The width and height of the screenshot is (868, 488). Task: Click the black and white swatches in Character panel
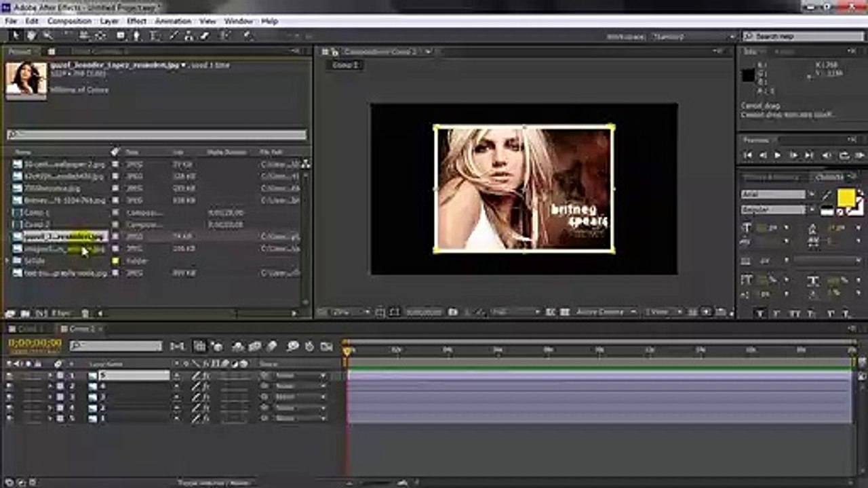coord(827,211)
